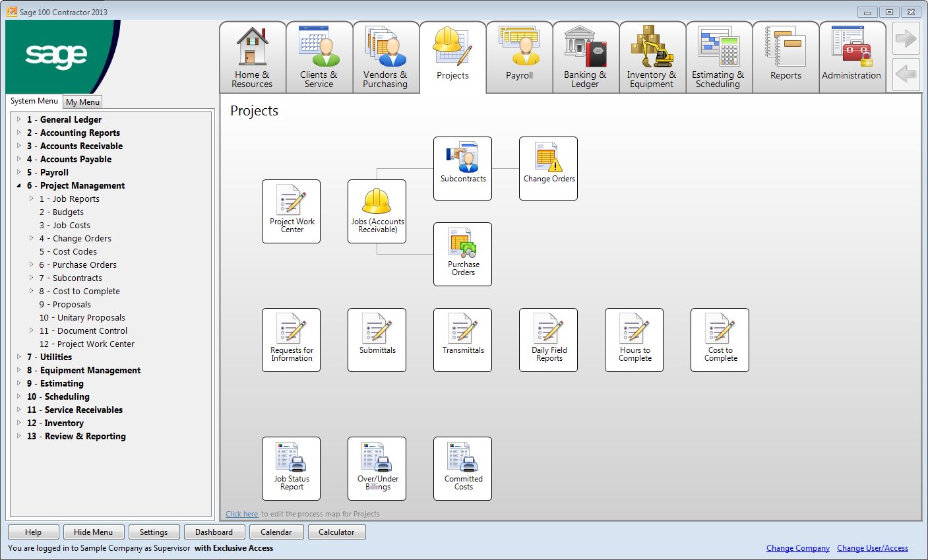Go to the Payroll tab
Viewport: 928px width, 560px height.
pyautogui.click(x=519, y=57)
